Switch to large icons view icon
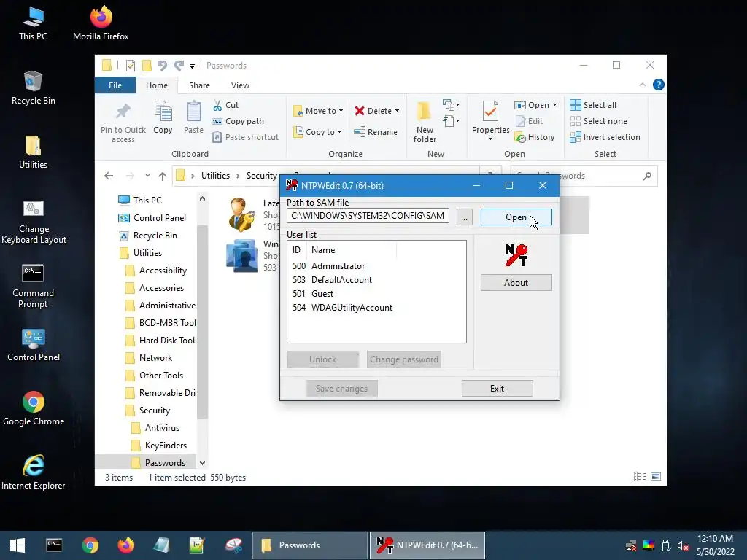Viewport: 747px width, 560px height. point(656,477)
